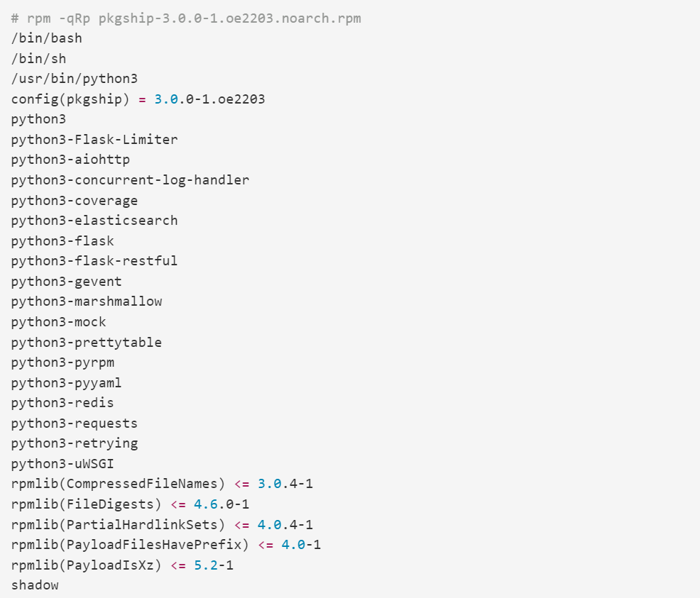
Task: Click the python3-Flask-Limiter dependency
Action: tap(94, 139)
